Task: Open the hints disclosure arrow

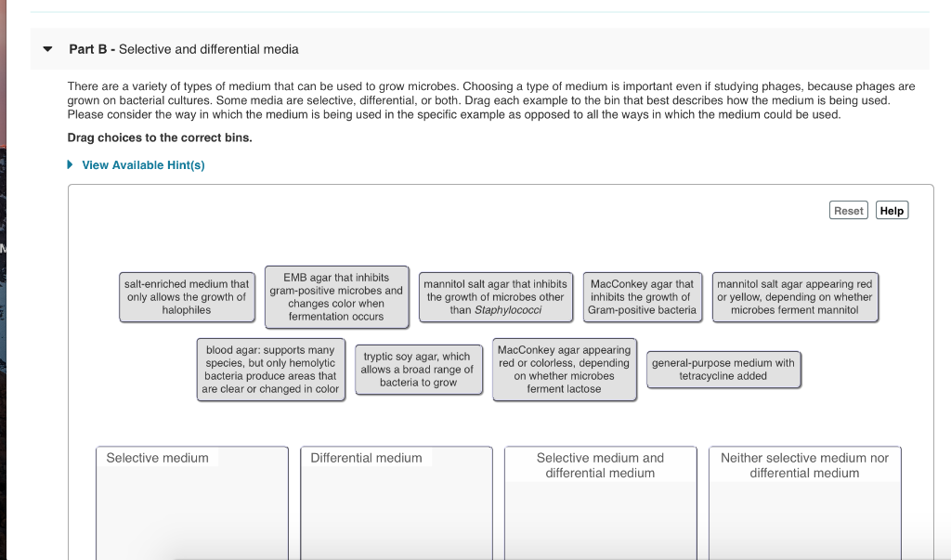Action: pyautogui.click(x=69, y=163)
